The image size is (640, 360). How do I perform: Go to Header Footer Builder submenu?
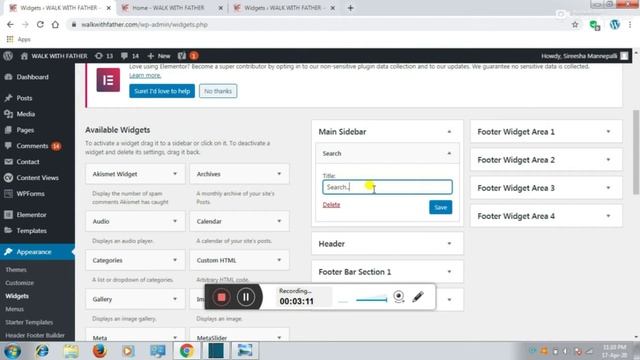point(35,335)
